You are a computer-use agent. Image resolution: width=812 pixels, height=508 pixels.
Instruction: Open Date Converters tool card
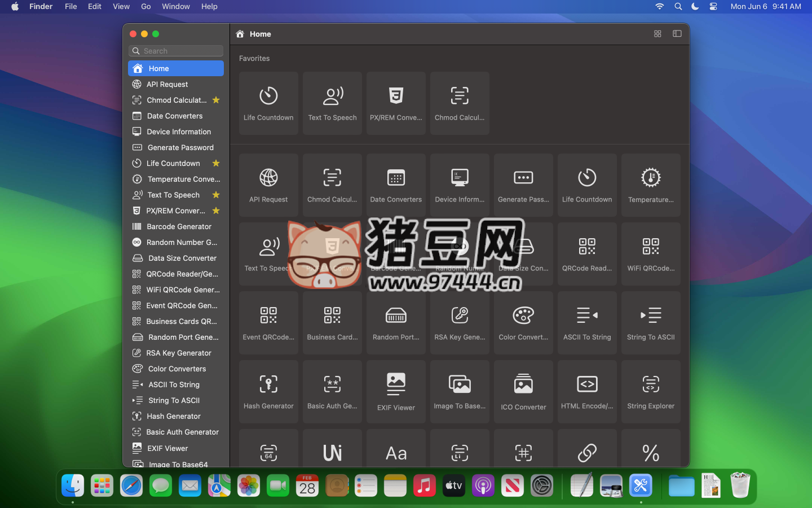[x=396, y=185]
